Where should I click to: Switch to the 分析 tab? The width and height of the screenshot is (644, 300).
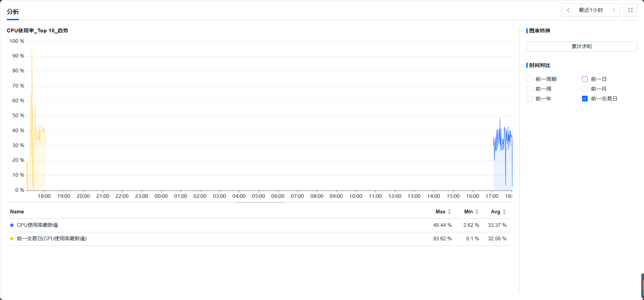coord(13,12)
